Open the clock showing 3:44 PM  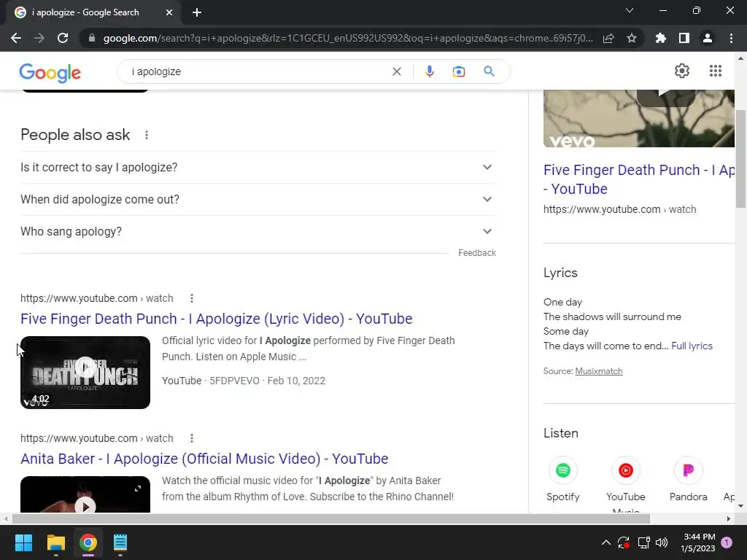(698, 542)
